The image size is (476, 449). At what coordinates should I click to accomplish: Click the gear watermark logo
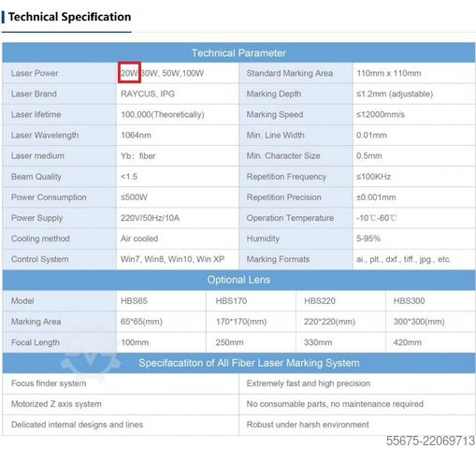91,354
